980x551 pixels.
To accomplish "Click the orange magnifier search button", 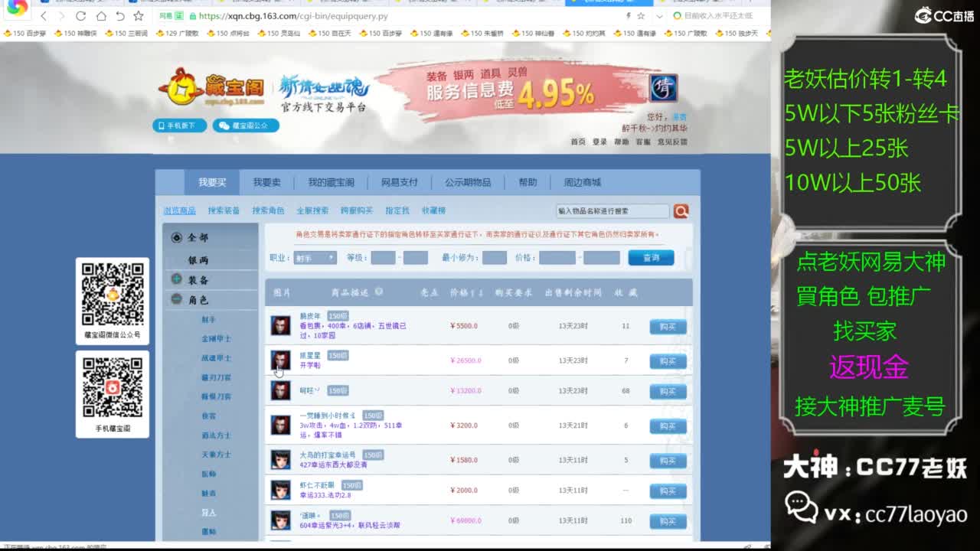I will click(x=681, y=210).
